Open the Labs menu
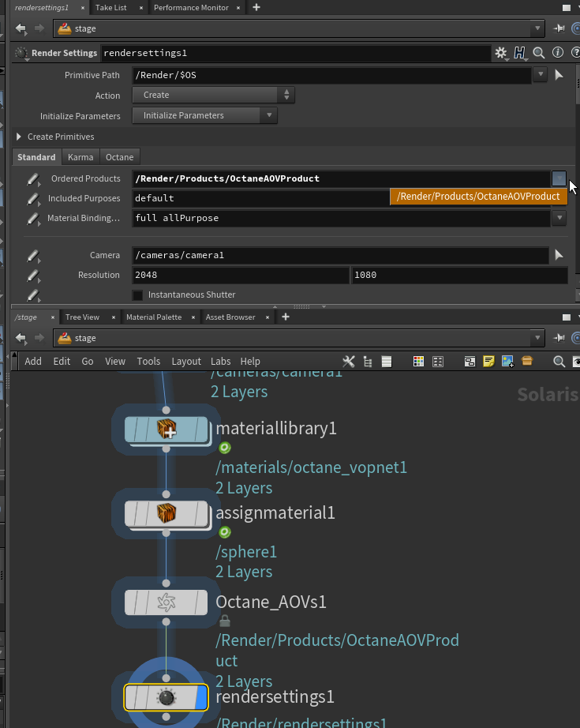 click(x=220, y=361)
